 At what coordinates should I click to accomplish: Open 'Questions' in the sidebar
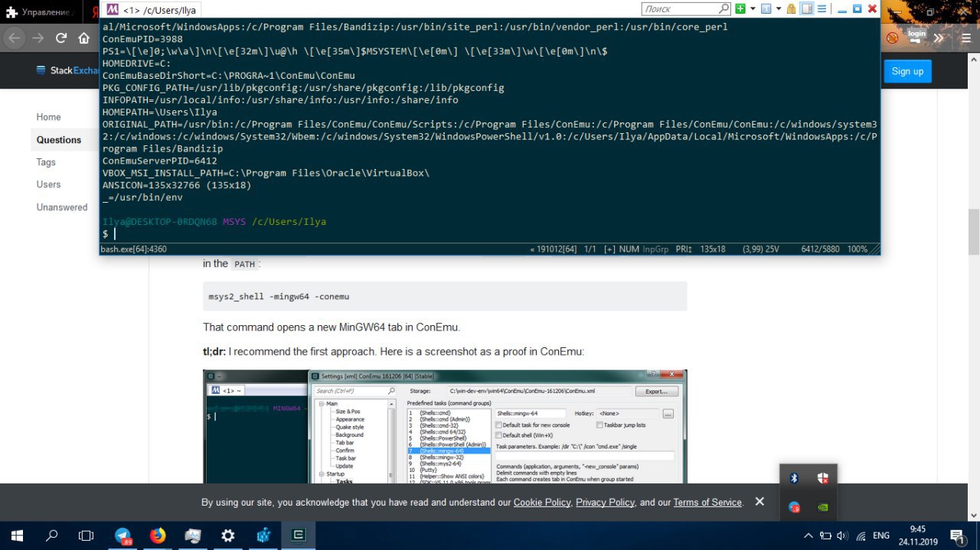[x=59, y=140]
